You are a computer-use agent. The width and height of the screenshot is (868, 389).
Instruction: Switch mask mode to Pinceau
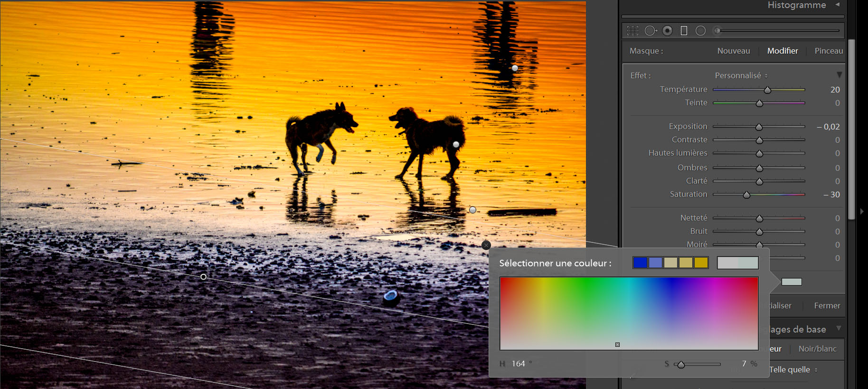point(829,51)
